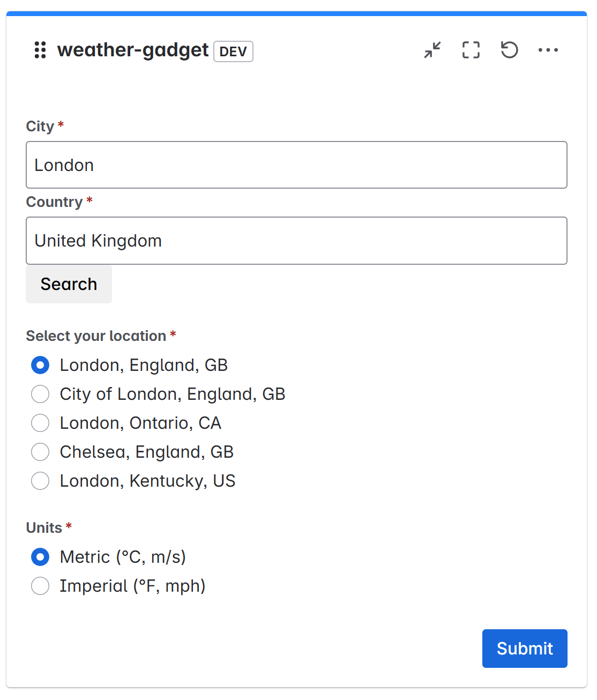597x700 pixels.
Task: Choose Metric units option
Action: tap(40, 557)
